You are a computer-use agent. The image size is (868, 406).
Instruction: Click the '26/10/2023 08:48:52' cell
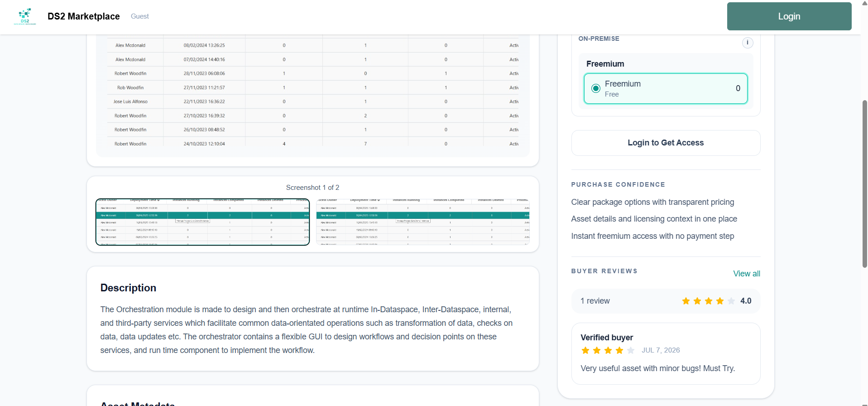click(204, 130)
